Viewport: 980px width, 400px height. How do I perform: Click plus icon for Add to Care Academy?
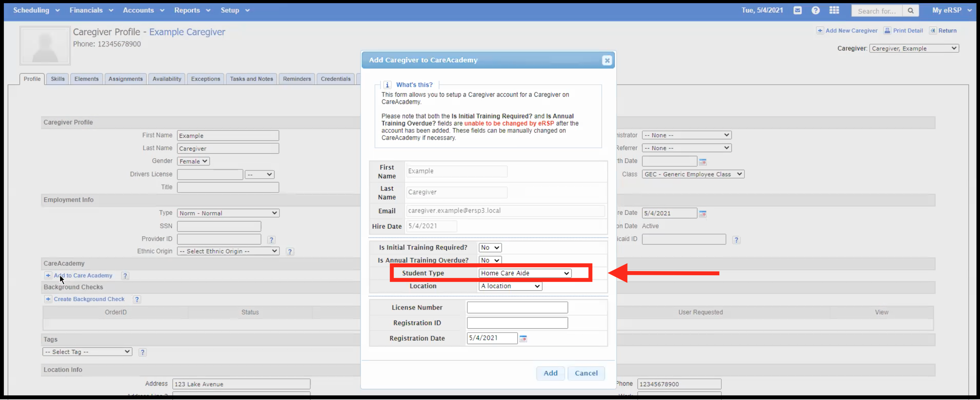pos(48,276)
